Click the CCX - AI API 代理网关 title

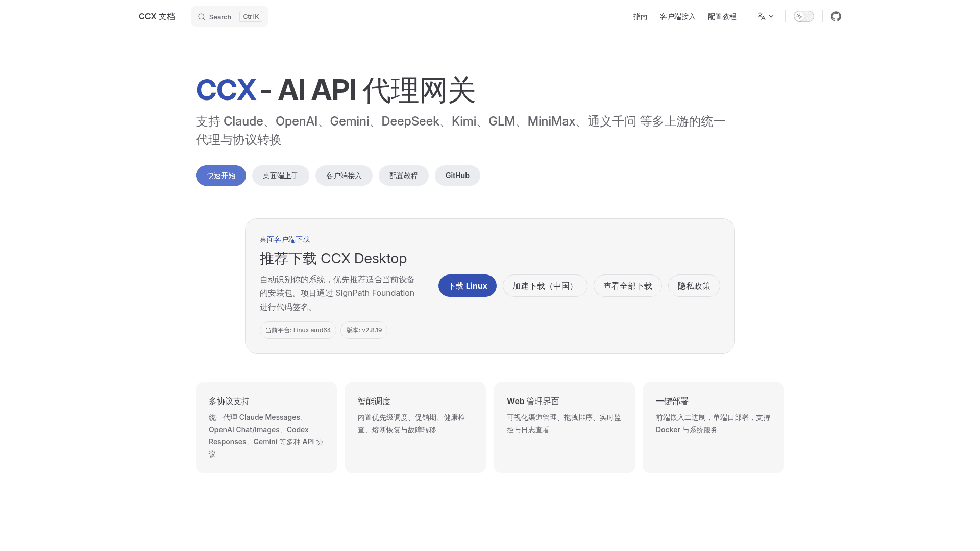pos(336,90)
